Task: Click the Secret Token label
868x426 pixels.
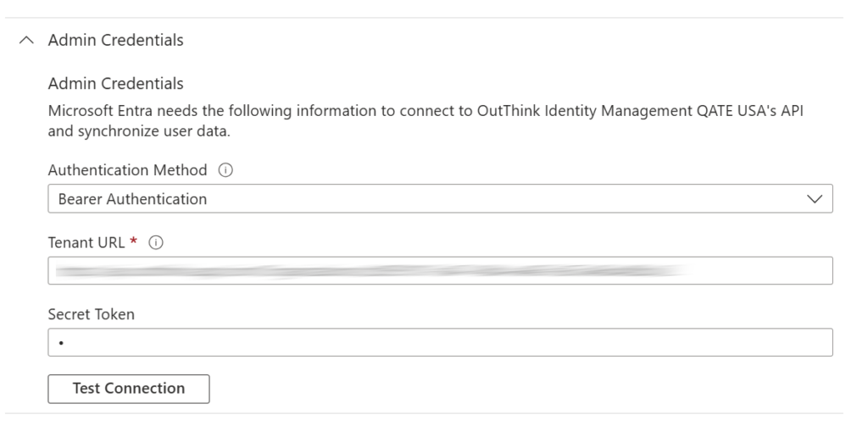Action: (92, 314)
